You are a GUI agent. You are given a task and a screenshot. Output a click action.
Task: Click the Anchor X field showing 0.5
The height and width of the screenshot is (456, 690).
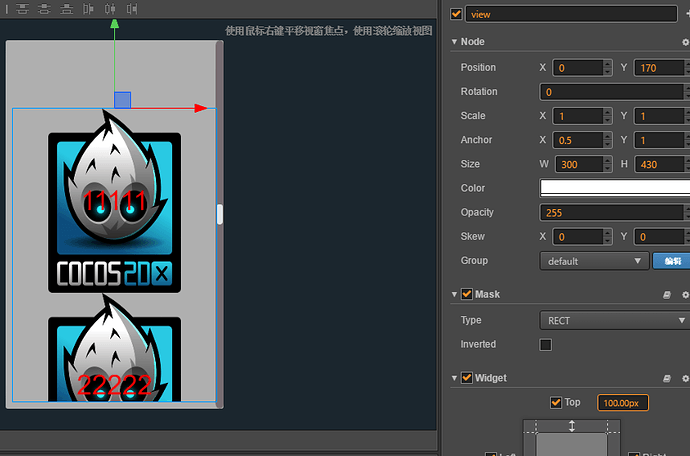[578, 140]
